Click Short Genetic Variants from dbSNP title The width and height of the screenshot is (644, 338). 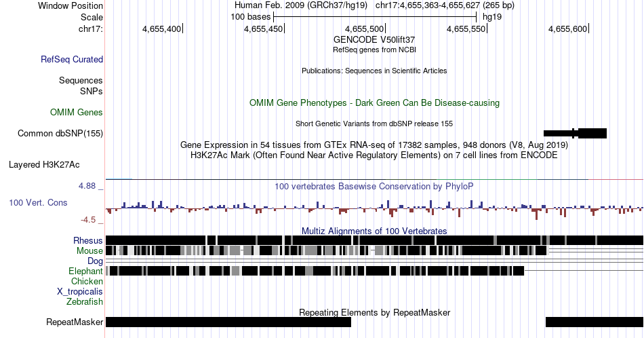click(374, 124)
